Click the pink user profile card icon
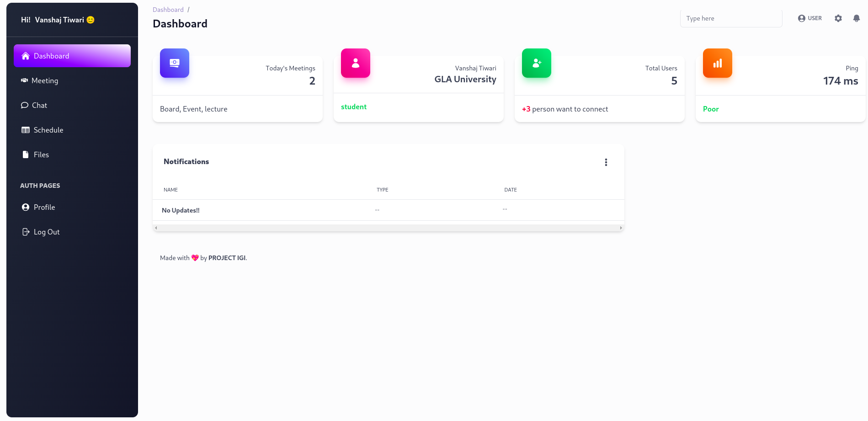 [x=356, y=63]
